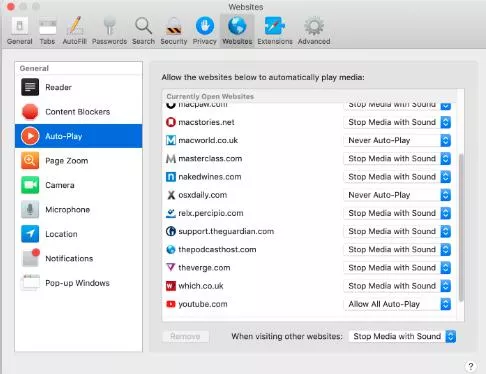The width and height of the screenshot is (486, 374).
Task: Open thepodcasthost.com auto-play dropdown
Action: tap(397, 249)
